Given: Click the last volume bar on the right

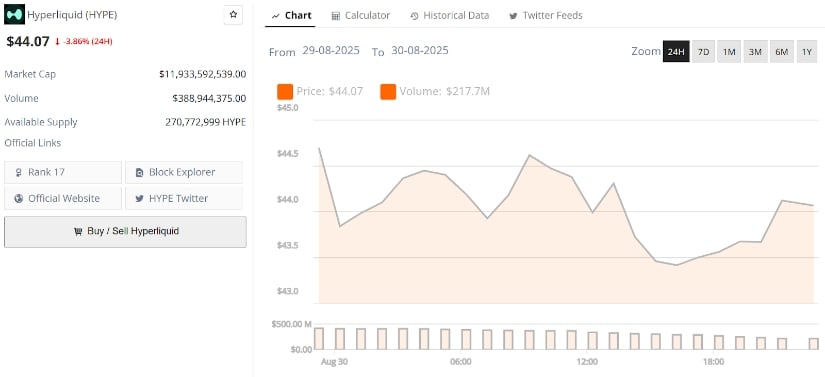Looking at the screenshot, I should 813,344.
